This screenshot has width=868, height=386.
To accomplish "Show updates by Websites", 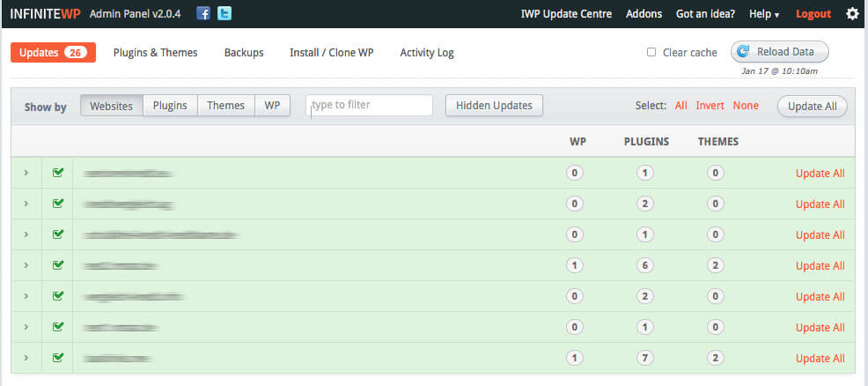I will pos(111,106).
